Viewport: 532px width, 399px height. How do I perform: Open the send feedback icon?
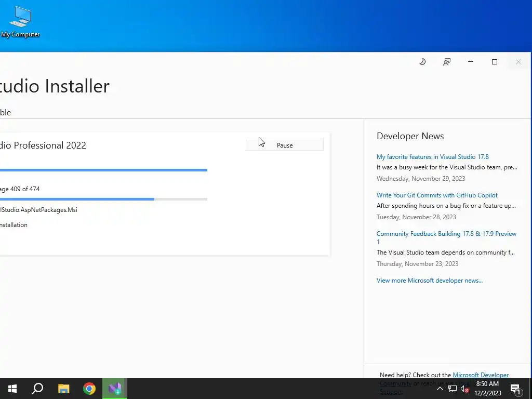[447, 62]
